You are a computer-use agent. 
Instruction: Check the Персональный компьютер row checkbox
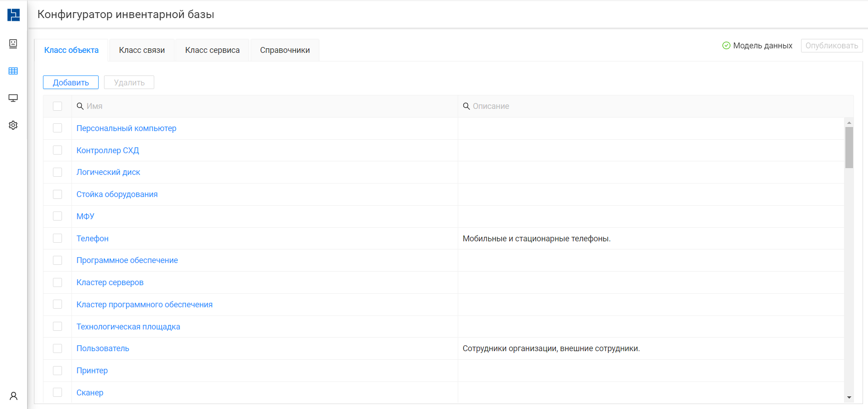click(57, 128)
